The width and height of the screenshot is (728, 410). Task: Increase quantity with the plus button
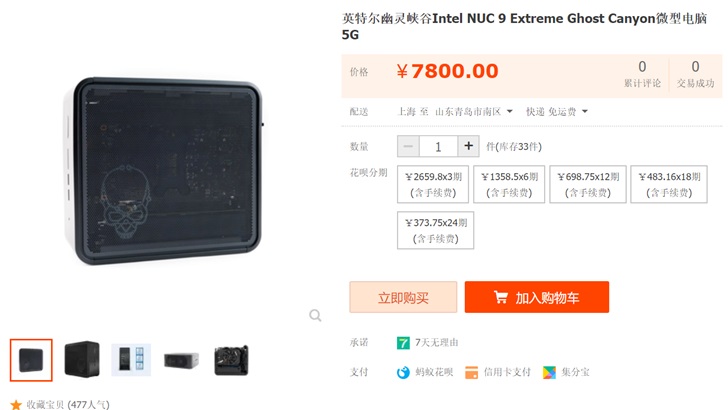pyautogui.click(x=468, y=146)
